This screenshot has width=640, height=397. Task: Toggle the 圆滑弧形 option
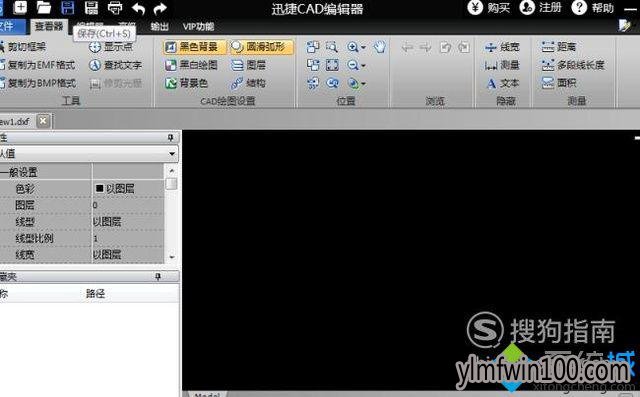261,47
